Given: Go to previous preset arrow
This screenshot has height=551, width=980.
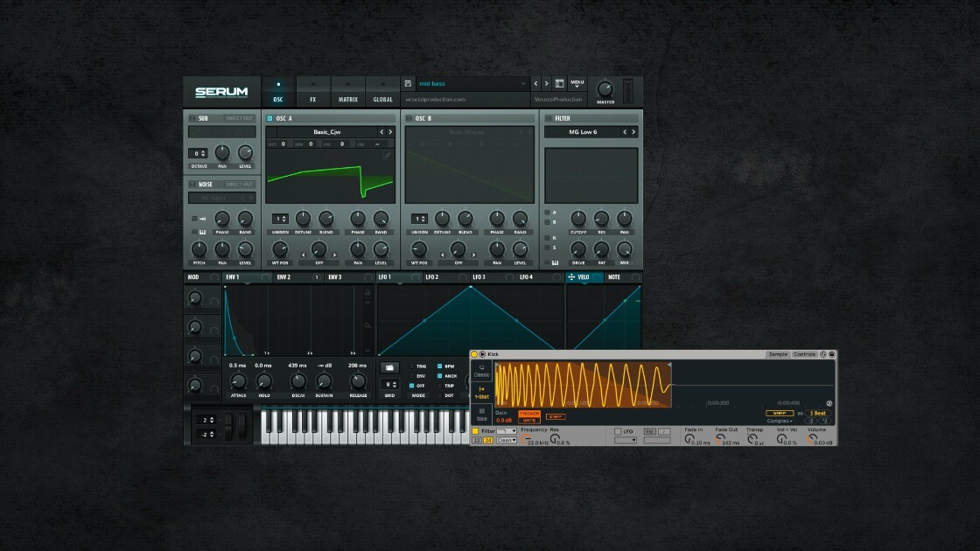Looking at the screenshot, I should (535, 83).
